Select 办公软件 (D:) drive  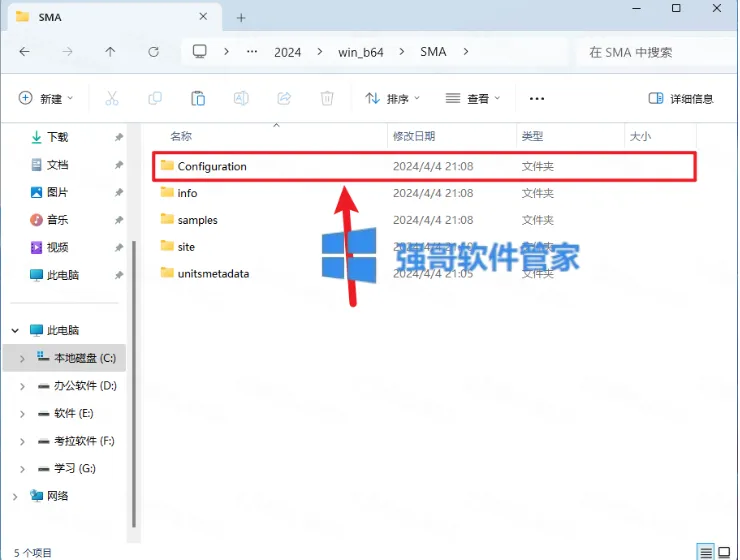point(77,386)
